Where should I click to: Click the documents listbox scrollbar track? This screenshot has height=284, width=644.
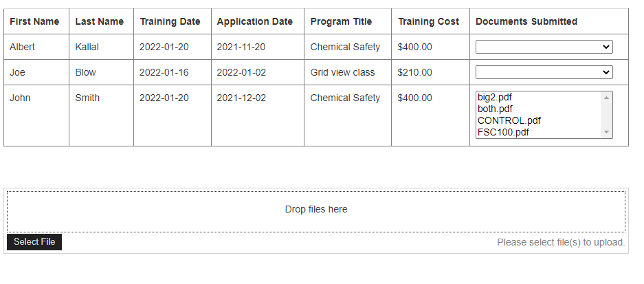pos(606,115)
